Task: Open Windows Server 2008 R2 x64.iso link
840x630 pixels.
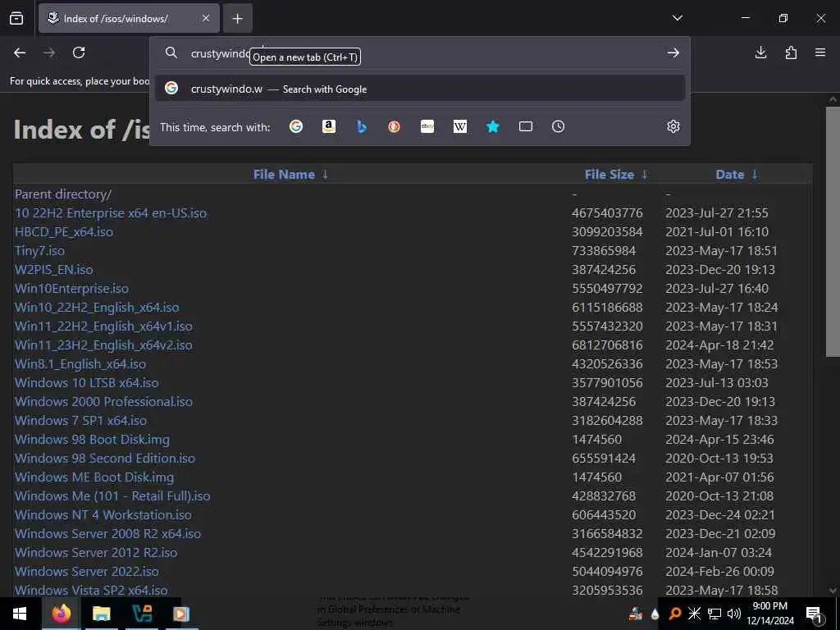Action: click(x=107, y=533)
